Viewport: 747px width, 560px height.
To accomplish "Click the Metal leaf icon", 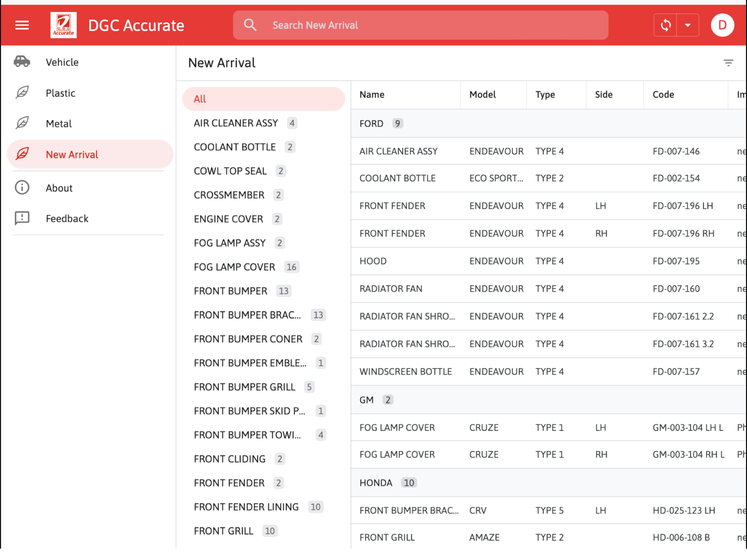I will 22,123.
